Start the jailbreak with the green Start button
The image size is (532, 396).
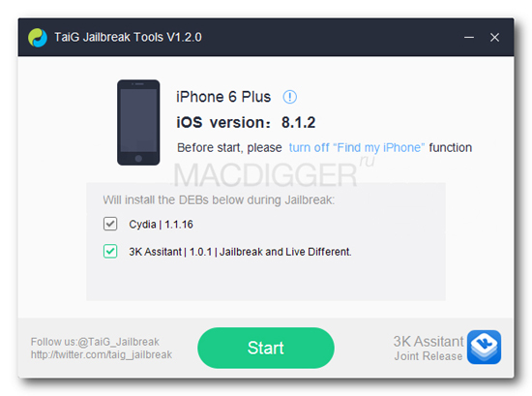pyautogui.click(x=266, y=348)
